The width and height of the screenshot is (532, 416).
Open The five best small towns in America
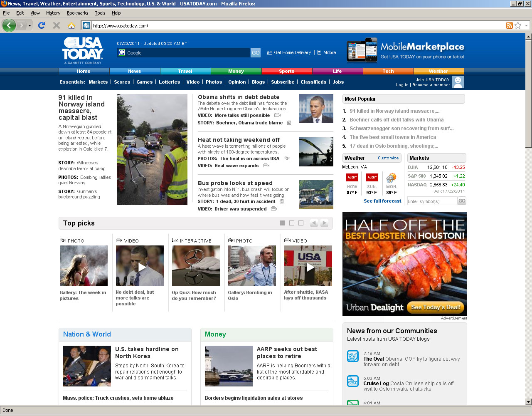click(393, 137)
